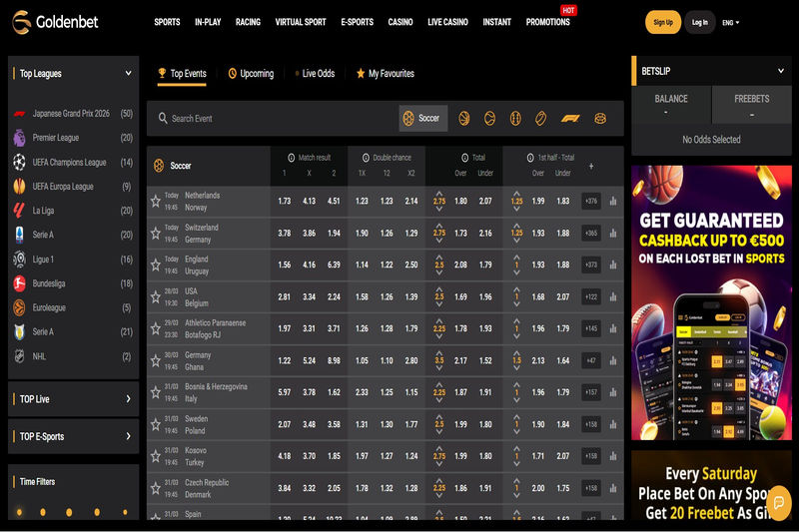Click the info icon next to Match result

(x=291, y=158)
